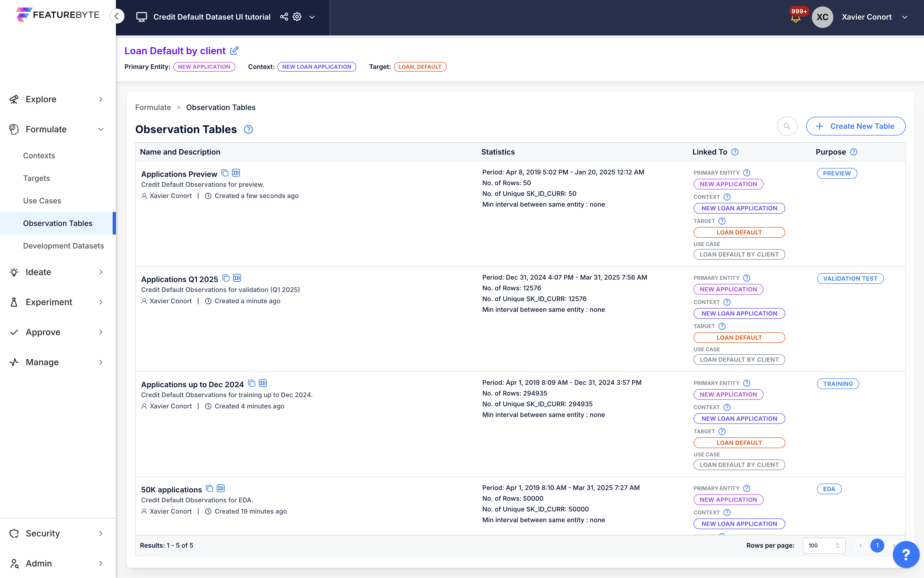The height and width of the screenshot is (578, 924).
Task: Click the edit pencil next to Loan Default by client
Action: (x=234, y=50)
